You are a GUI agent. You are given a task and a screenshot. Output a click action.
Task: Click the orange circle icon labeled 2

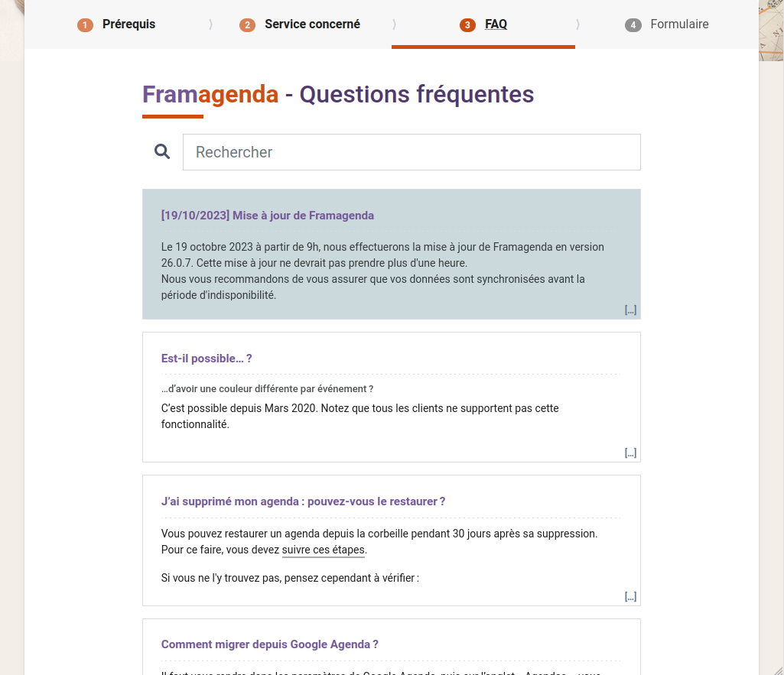pyautogui.click(x=247, y=24)
